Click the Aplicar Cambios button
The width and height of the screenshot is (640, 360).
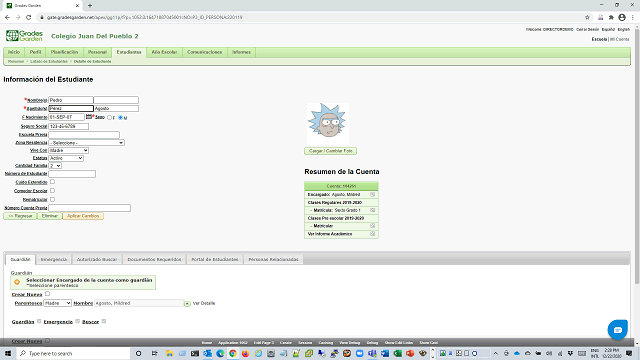tap(83, 216)
